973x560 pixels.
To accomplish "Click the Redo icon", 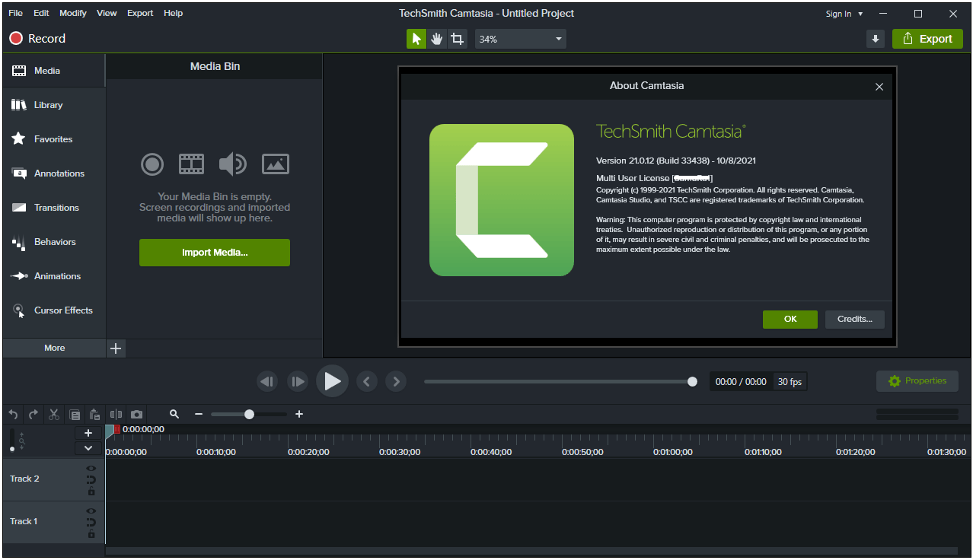I will 33,415.
